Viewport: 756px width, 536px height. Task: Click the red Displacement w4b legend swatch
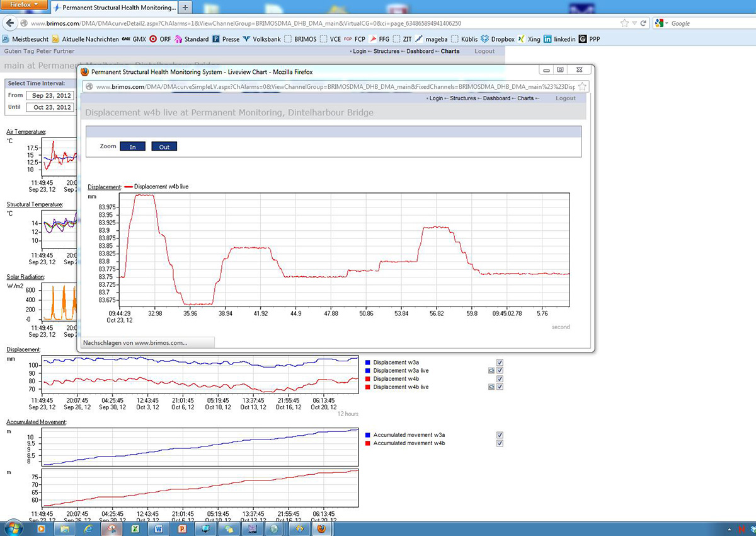click(x=368, y=379)
